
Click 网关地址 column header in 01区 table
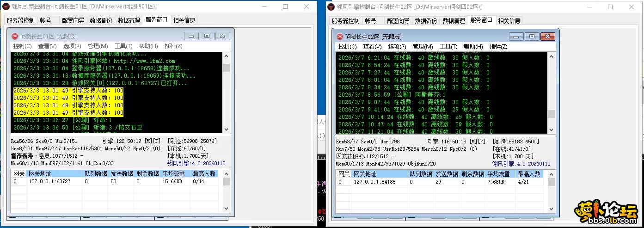(55, 173)
